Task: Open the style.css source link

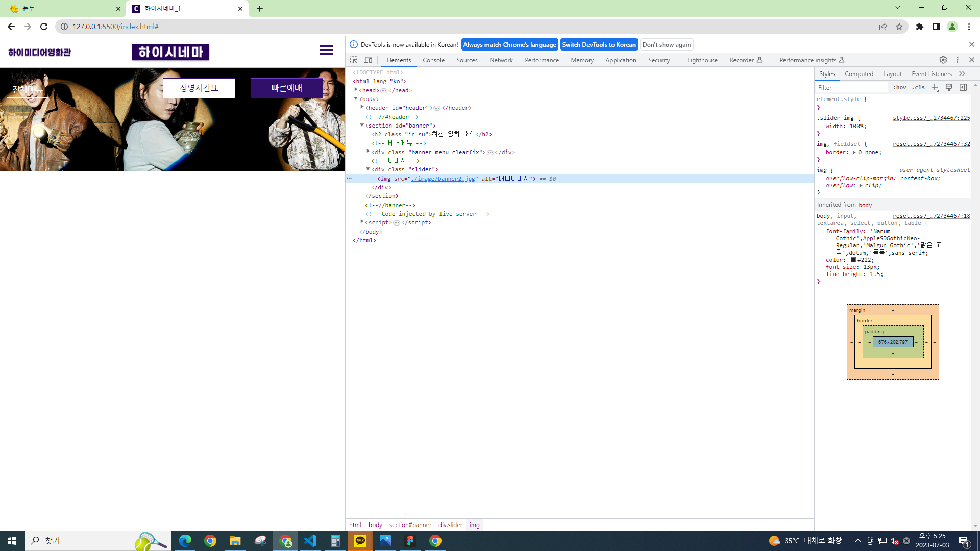Action: (931, 118)
